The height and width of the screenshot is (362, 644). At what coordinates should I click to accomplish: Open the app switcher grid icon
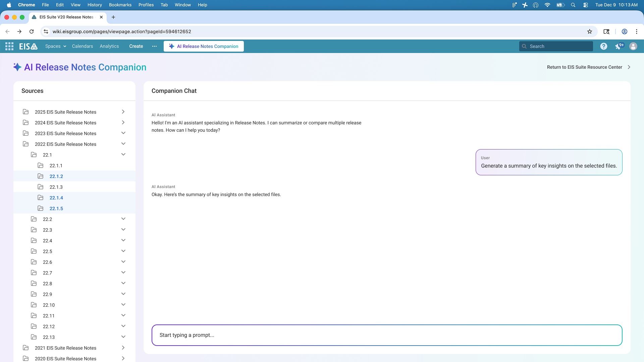[x=9, y=46]
